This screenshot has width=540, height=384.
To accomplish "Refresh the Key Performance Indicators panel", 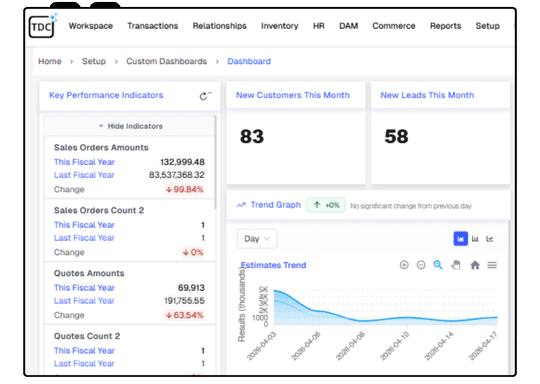I will click(x=205, y=96).
